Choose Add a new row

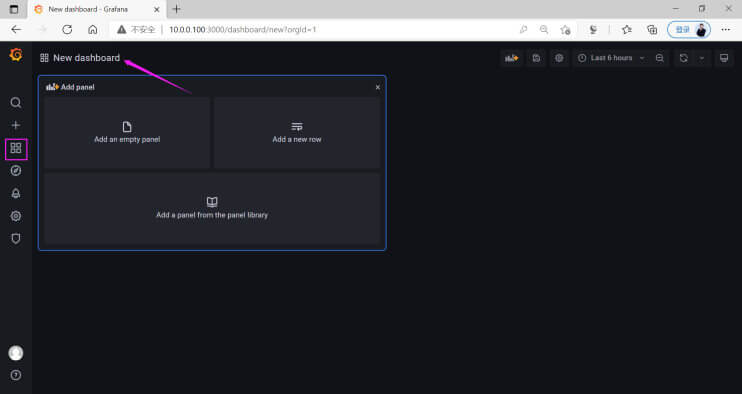297,132
